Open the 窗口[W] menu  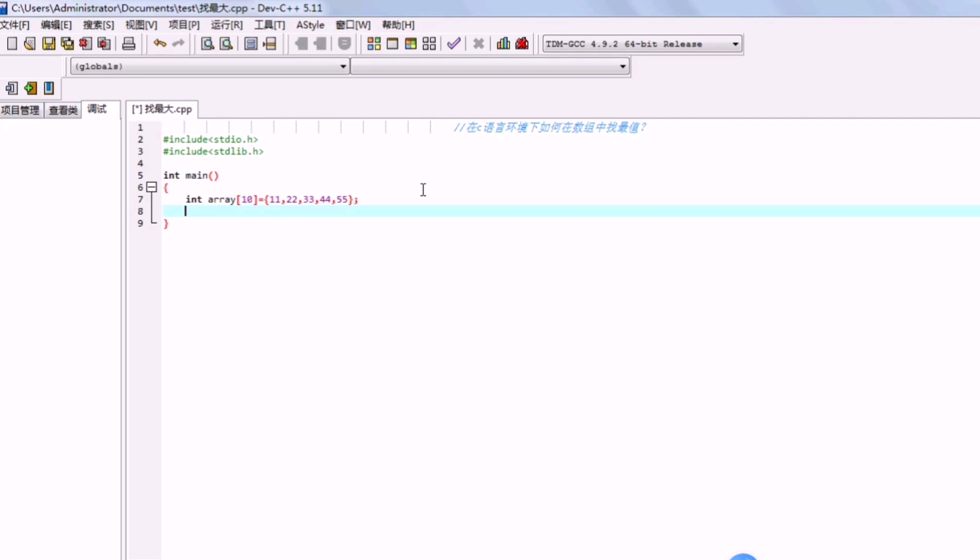point(353,25)
